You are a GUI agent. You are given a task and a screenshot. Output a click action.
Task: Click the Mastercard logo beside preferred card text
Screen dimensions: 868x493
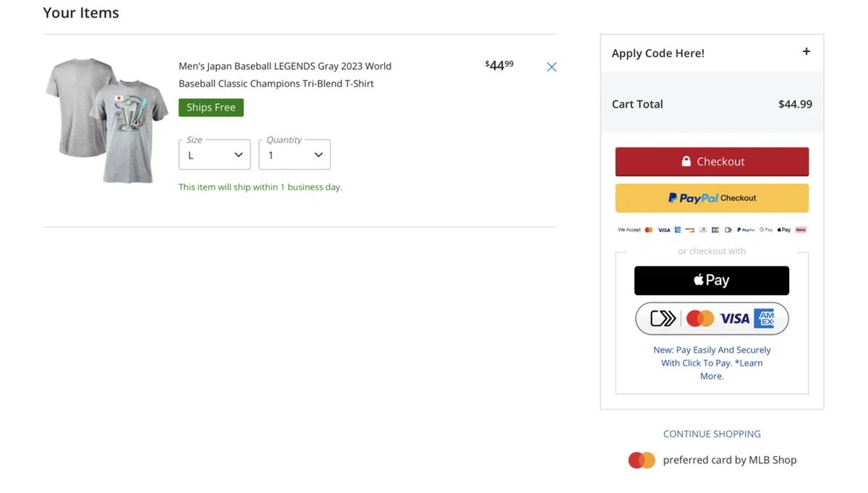point(642,460)
